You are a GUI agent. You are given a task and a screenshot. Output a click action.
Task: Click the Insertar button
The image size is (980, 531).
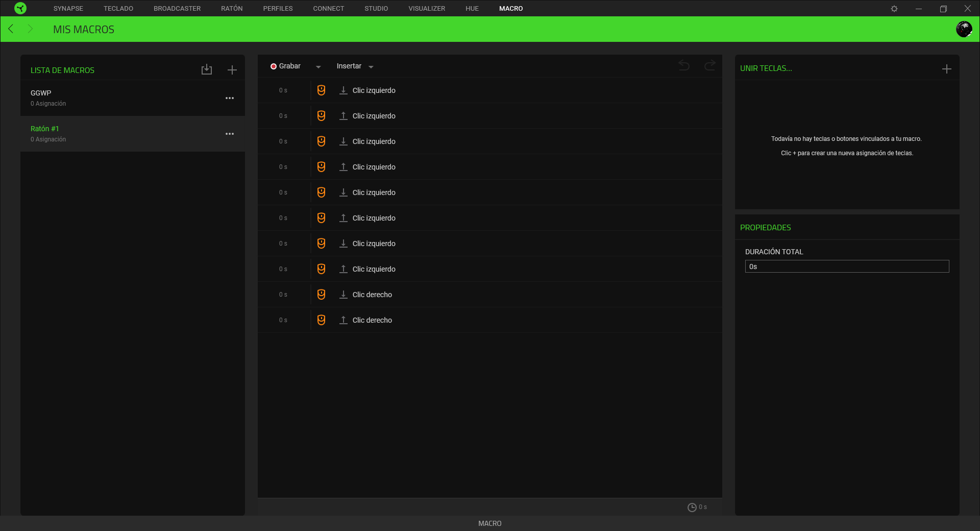349,66
